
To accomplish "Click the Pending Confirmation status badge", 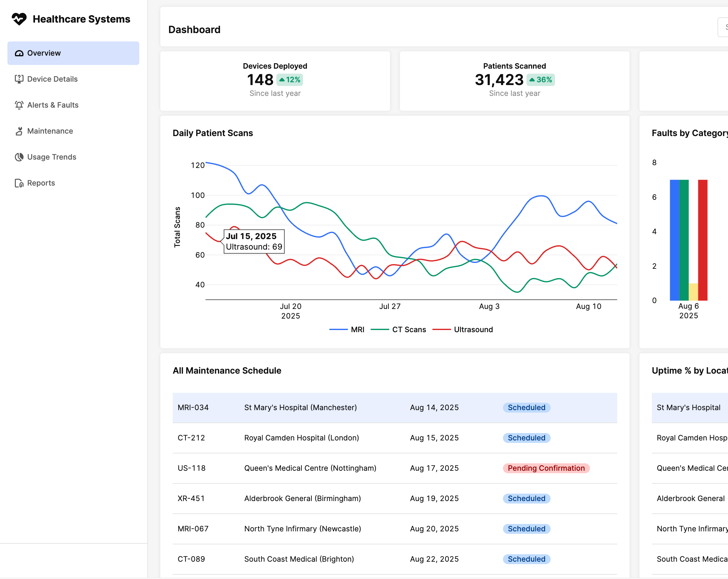I will 546,468.
